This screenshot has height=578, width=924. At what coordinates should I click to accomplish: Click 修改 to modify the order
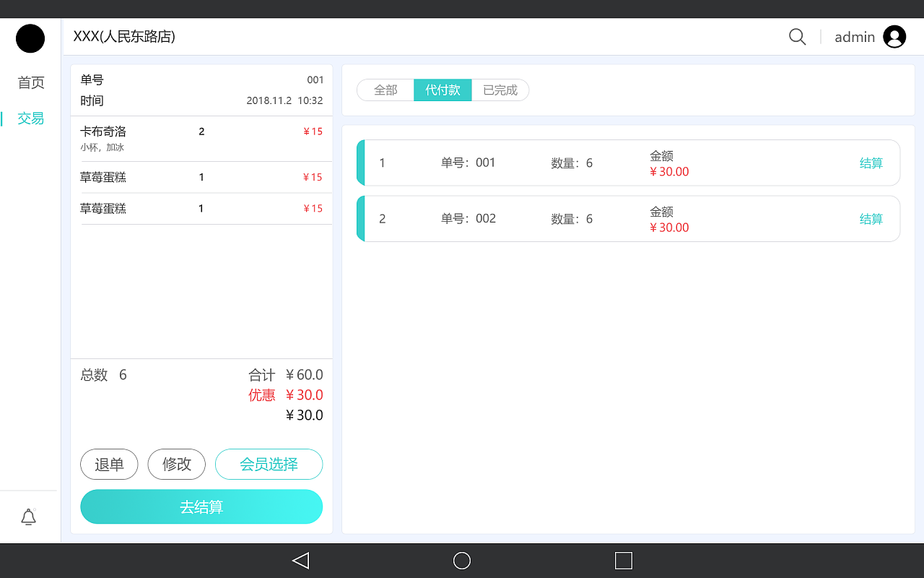pyautogui.click(x=176, y=464)
